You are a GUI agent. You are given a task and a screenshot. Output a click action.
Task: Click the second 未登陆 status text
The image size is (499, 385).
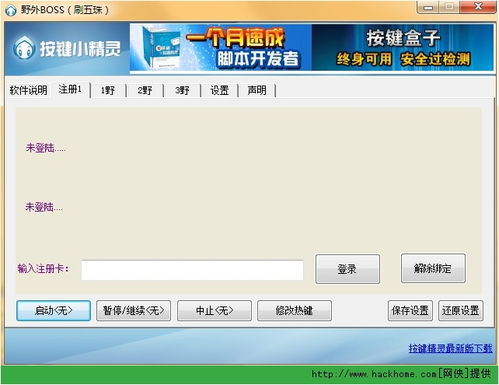pyautogui.click(x=44, y=207)
